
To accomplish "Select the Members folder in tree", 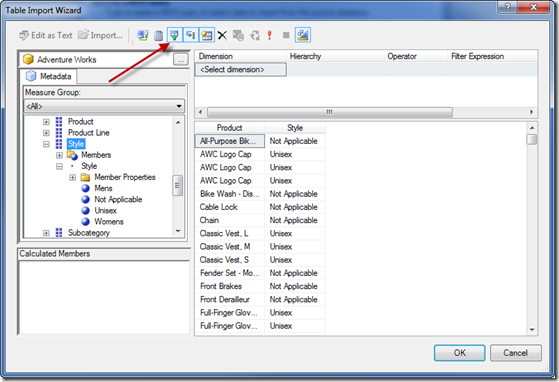I will coord(96,155).
